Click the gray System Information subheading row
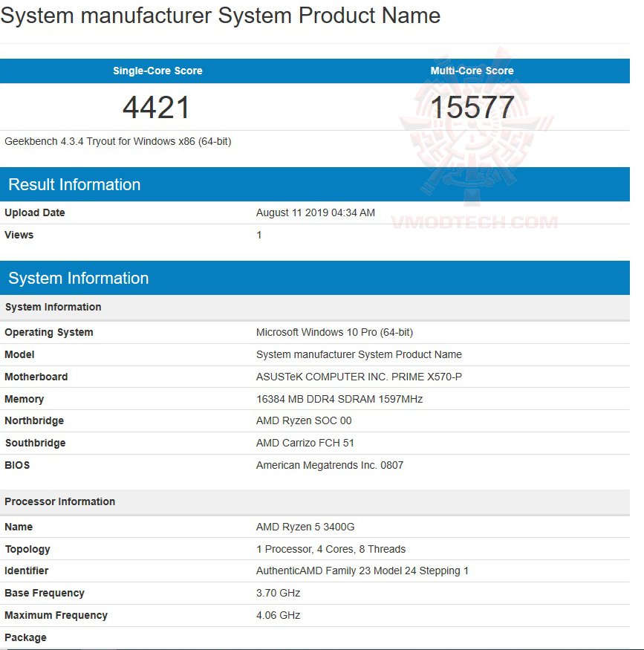Image resolution: width=644 pixels, height=650 pixels. [x=315, y=308]
